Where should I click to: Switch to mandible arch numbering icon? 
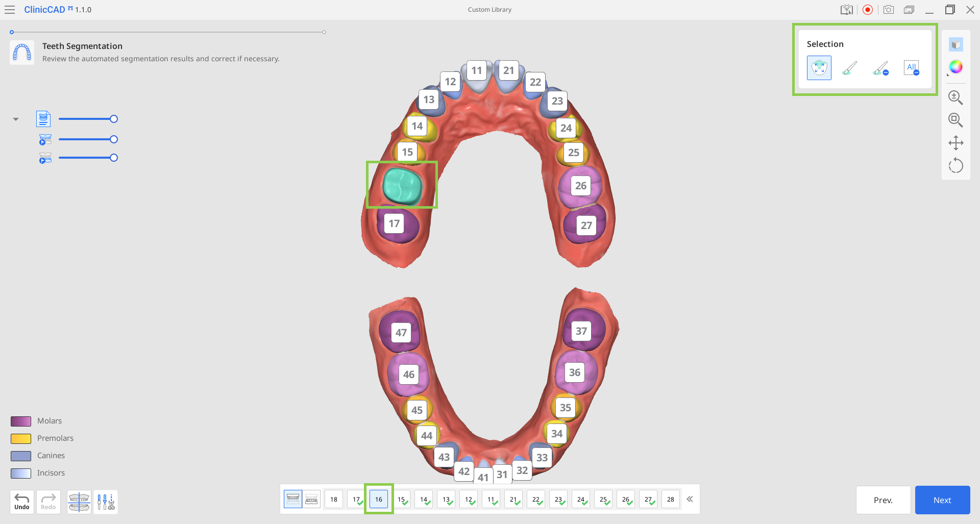[311, 499]
